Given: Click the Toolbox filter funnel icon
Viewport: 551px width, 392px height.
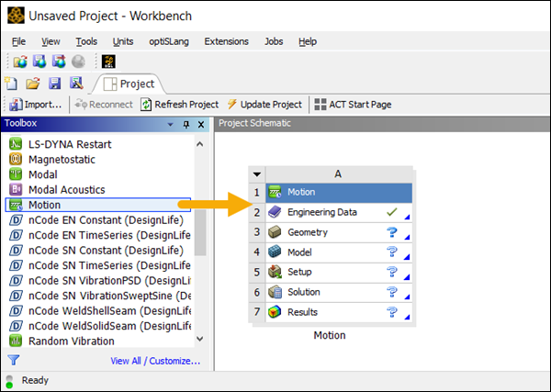Looking at the screenshot, I should pos(13,360).
